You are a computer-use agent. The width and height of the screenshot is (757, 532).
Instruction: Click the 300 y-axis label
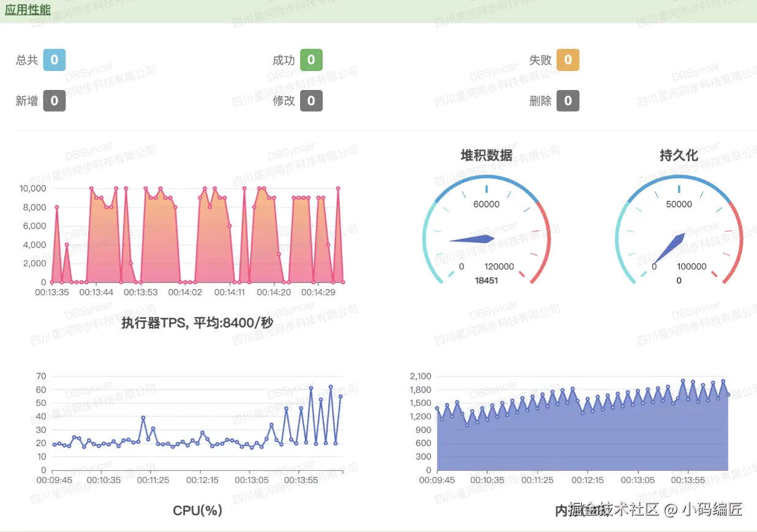(424, 457)
